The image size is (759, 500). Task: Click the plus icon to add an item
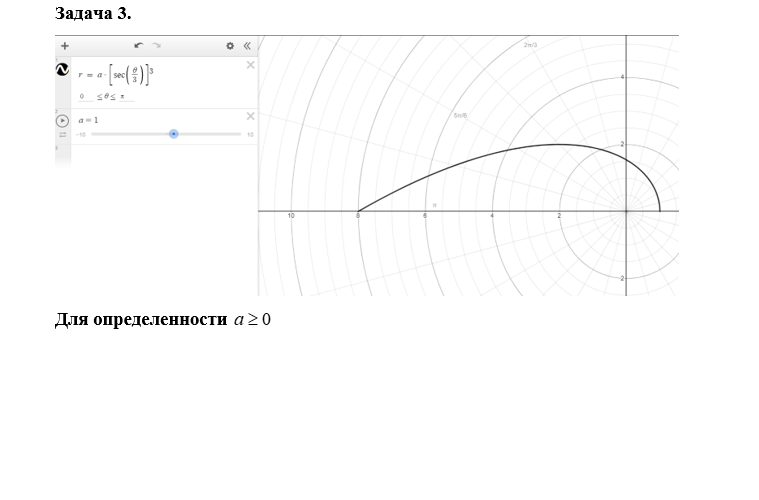pos(65,45)
